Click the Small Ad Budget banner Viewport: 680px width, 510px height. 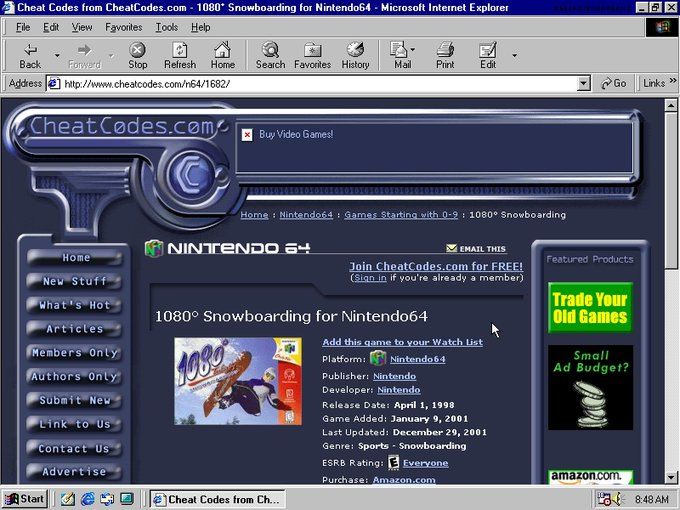click(x=590, y=387)
